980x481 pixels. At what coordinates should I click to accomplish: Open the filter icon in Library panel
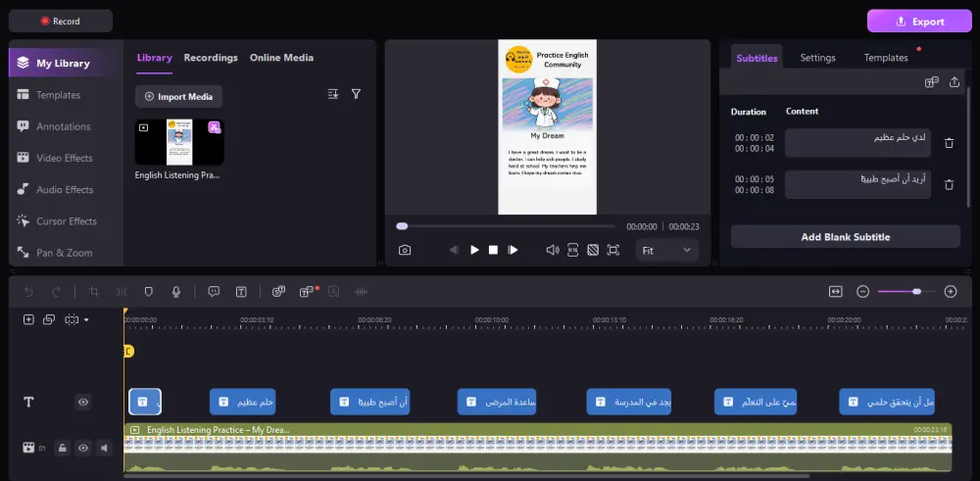pyautogui.click(x=356, y=94)
